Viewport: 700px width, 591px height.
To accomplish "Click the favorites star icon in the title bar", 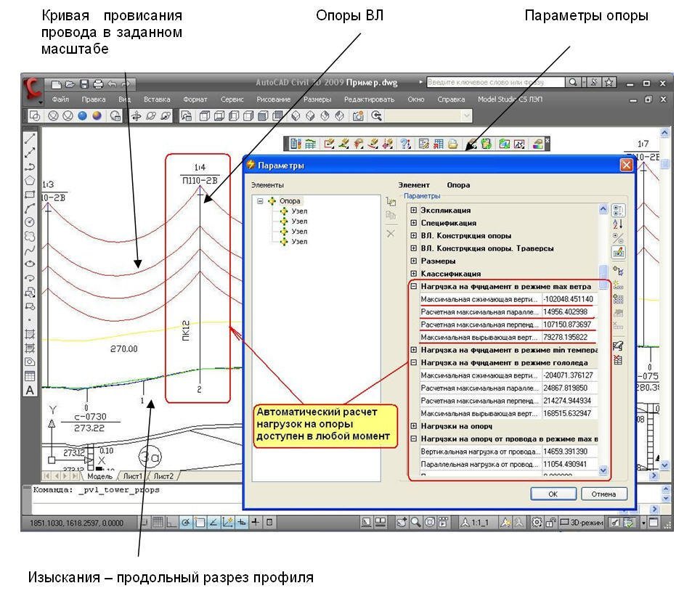I will coord(609,83).
